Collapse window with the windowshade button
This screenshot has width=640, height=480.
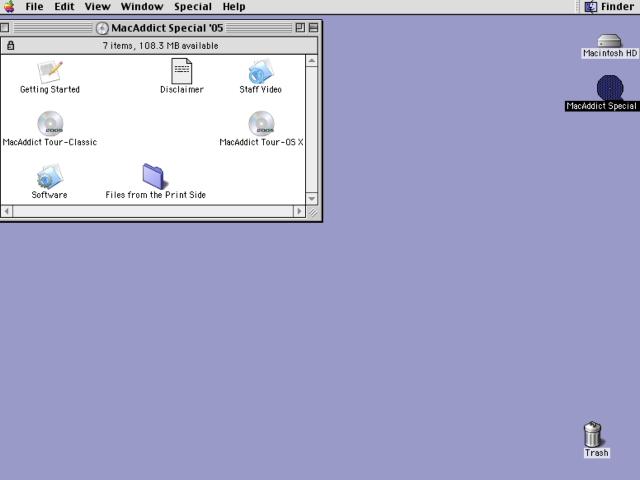pyautogui.click(x=313, y=28)
